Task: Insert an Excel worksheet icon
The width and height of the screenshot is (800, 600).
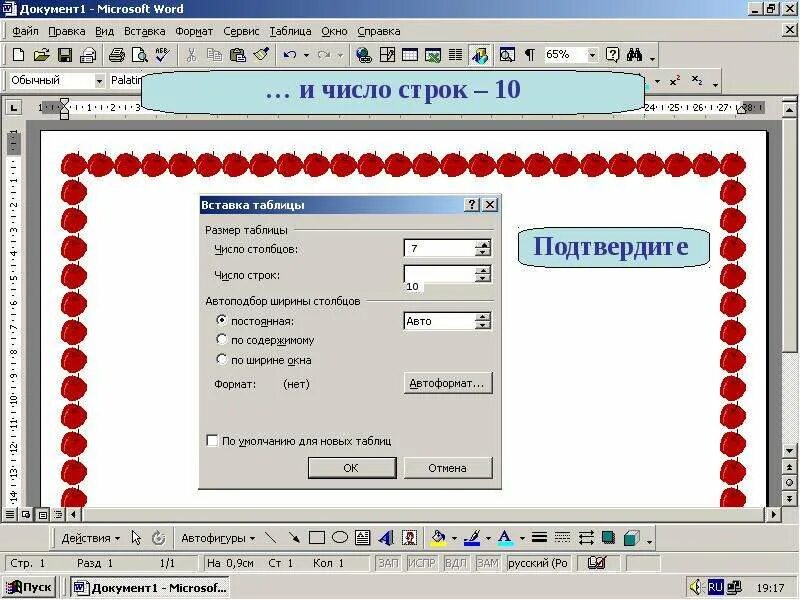Action: 433,55
